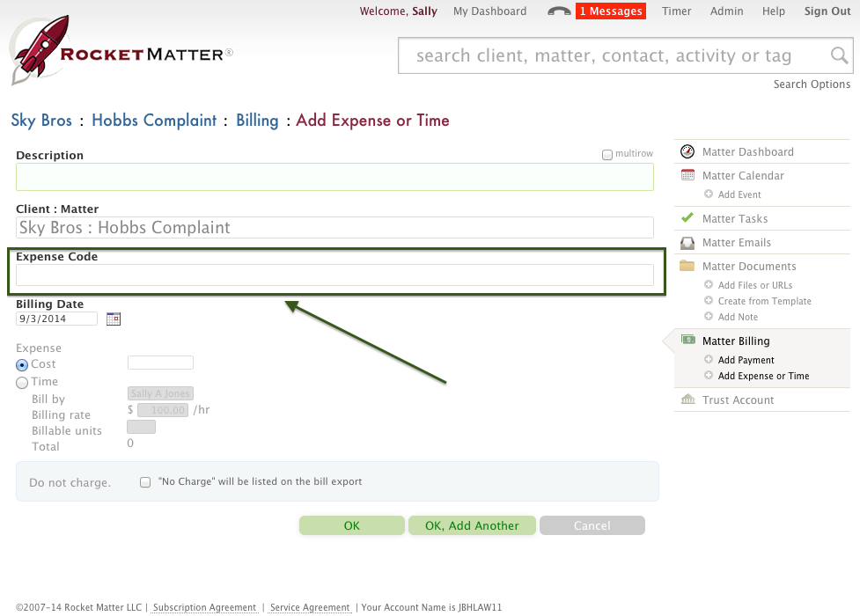Click the Trust Account bank icon

[x=687, y=400]
